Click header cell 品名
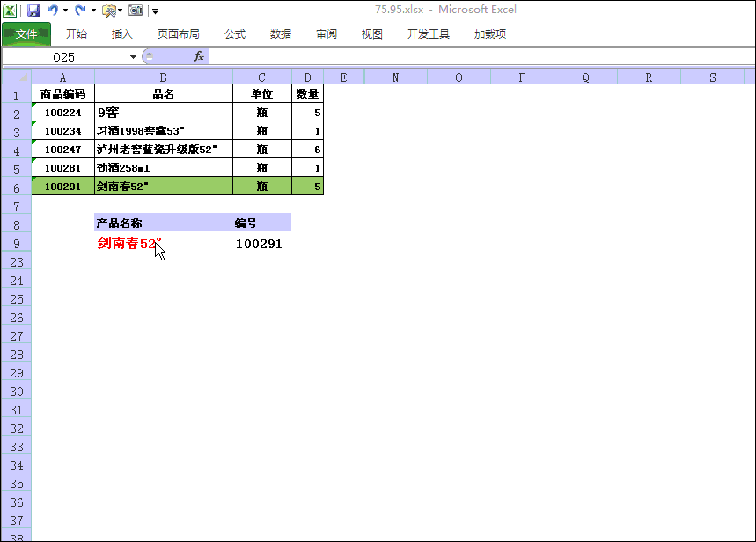The width and height of the screenshot is (756, 542). 164,93
